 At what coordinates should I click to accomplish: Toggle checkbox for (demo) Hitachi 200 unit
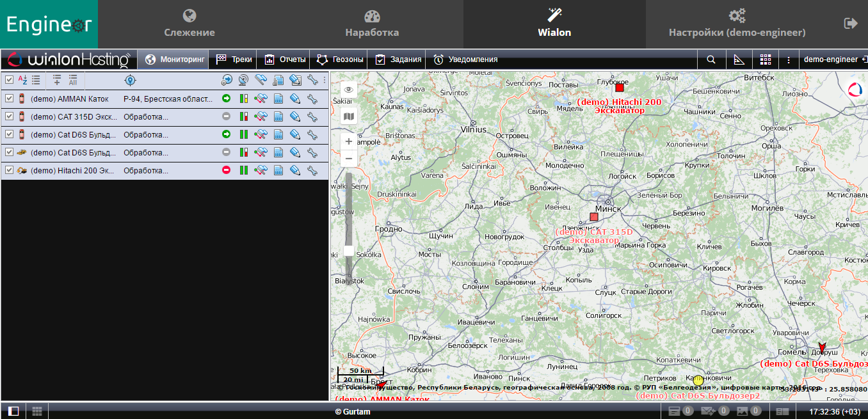tap(9, 171)
